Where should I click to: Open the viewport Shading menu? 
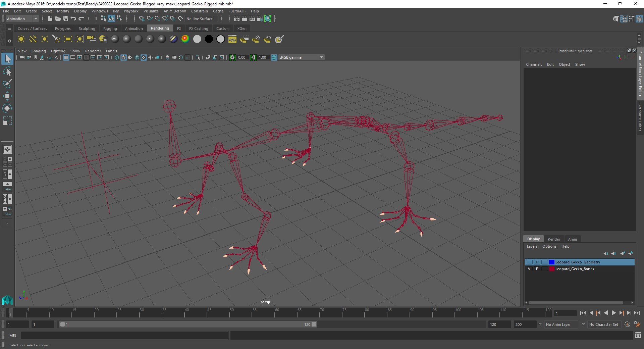click(39, 51)
